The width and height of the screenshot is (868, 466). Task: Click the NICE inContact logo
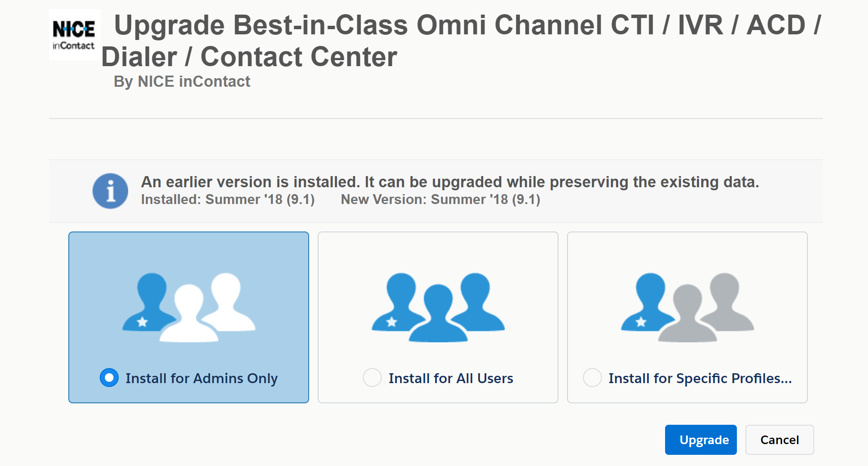74,35
